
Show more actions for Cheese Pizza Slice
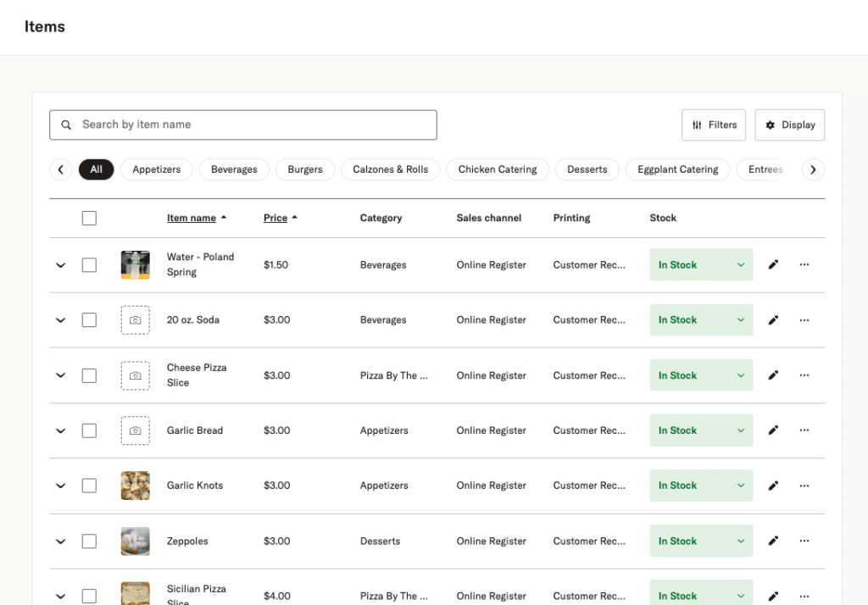804,375
